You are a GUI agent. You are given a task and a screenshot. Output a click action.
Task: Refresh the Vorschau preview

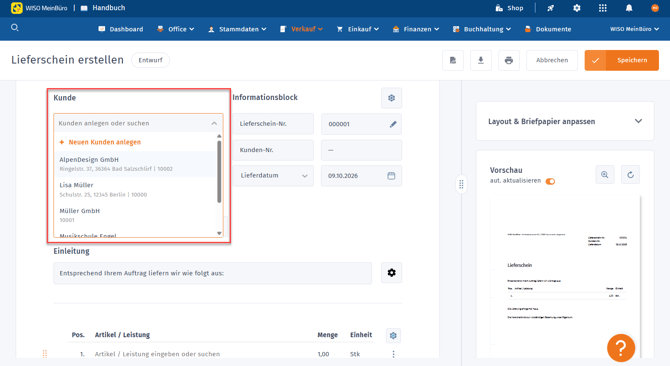[630, 175]
